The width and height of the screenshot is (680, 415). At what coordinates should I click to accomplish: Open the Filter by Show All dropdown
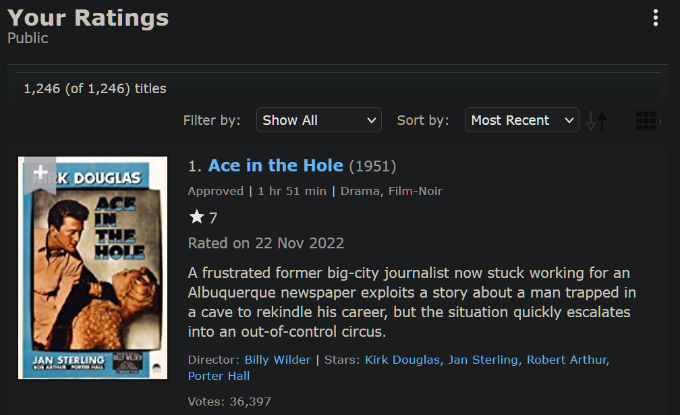point(319,120)
